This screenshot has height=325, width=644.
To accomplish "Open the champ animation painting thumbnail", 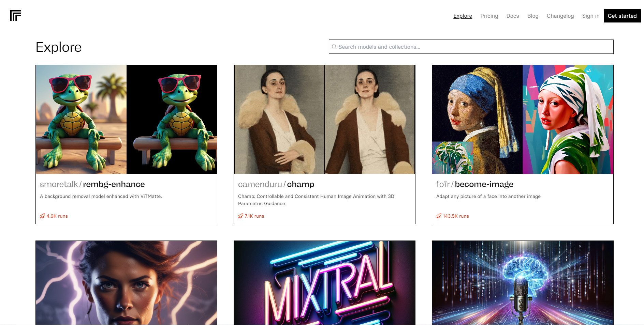I will (x=324, y=120).
